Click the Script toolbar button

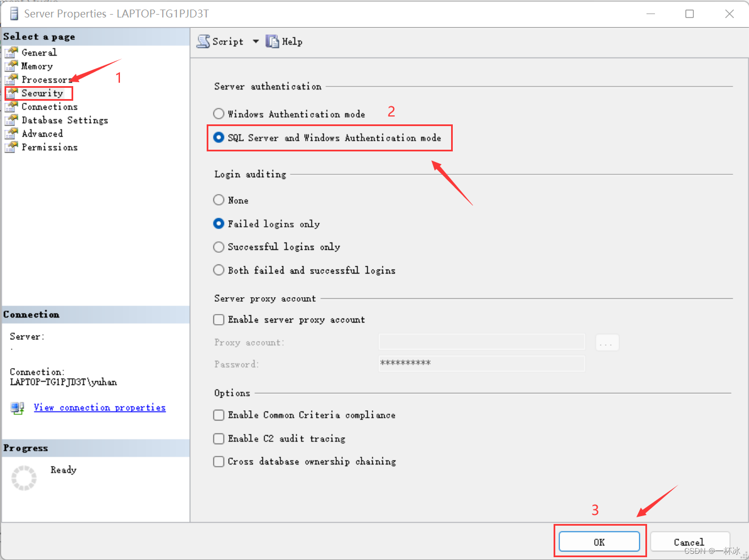point(220,41)
